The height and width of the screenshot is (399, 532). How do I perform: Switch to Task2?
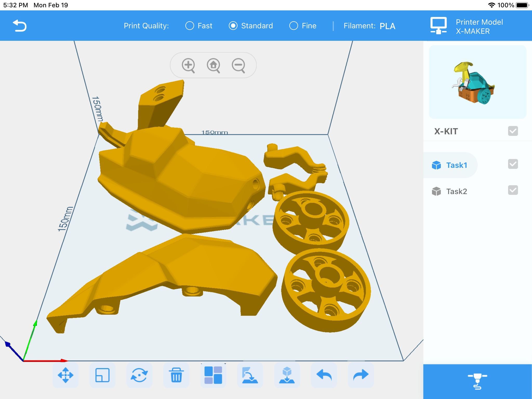click(x=450, y=191)
